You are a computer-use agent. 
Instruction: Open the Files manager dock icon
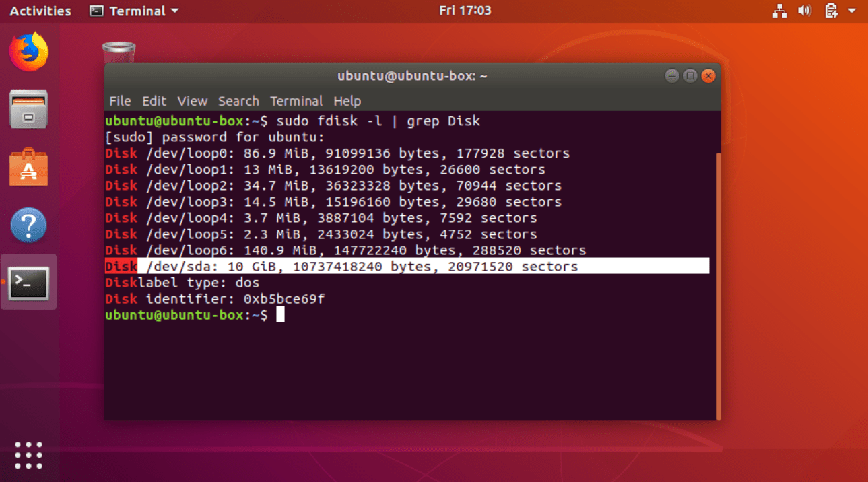(x=29, y=109)
